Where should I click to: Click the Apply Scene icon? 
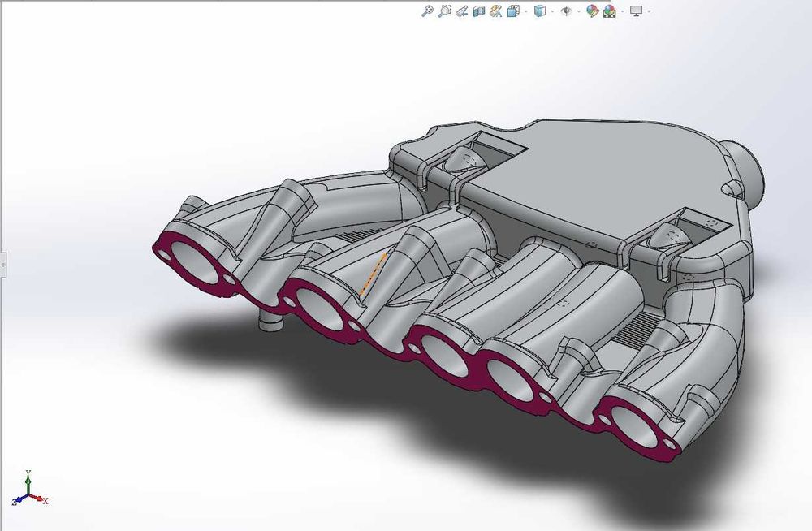(610, 11)
